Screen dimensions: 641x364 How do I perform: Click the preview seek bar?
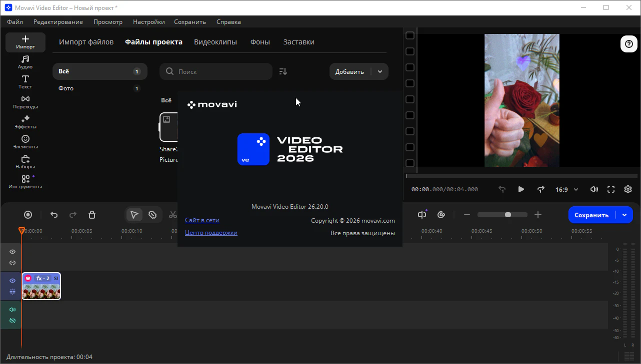pyautogui.click(x=521, y=176)
